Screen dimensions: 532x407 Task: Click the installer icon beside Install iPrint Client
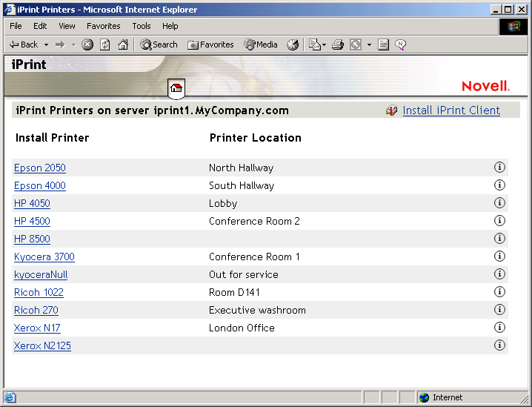[x=391, y=110]
